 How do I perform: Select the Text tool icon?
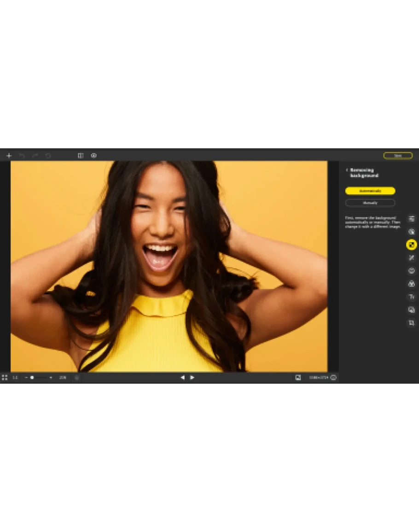click(412, 297)
